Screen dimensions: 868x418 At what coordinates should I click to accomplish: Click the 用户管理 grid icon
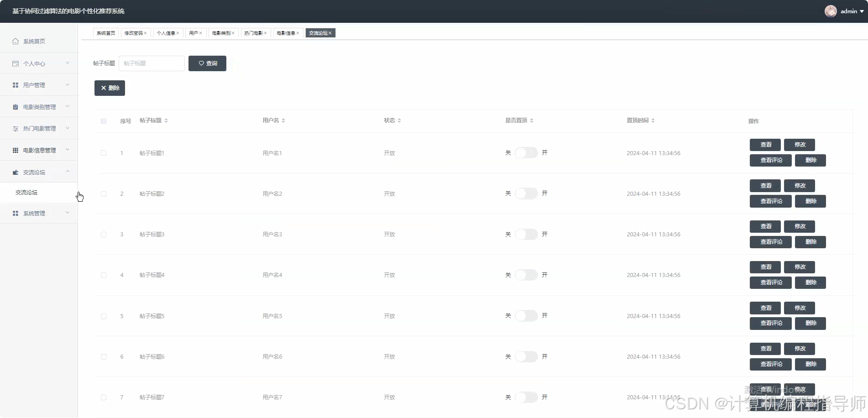tap(16, 85)
